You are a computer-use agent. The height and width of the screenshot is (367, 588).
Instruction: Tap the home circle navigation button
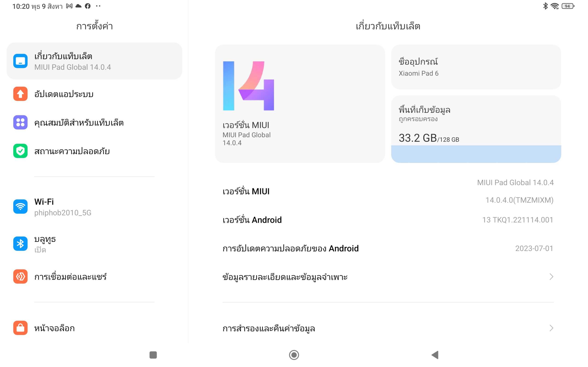pyautogui.click(x=294, y=355)
